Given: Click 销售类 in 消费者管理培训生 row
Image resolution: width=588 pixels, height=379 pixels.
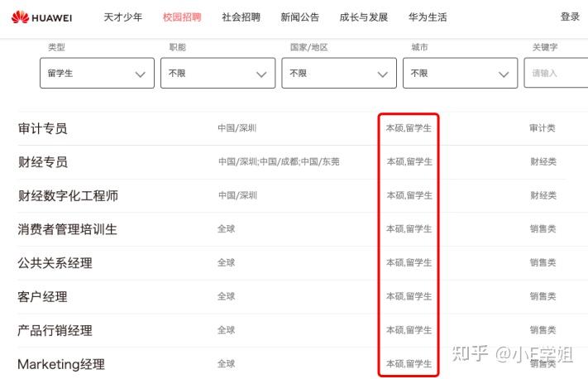Looking at the screenshot, I should 543,228.
